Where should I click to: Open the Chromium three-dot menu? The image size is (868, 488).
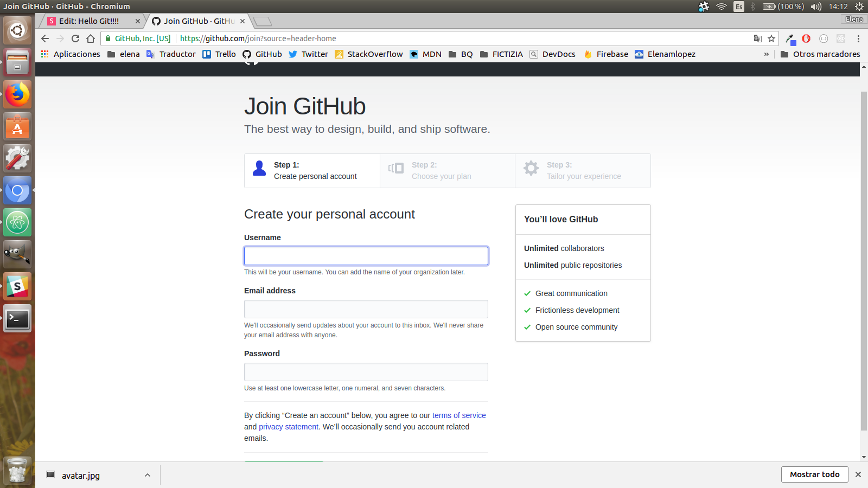tap(858, 38)
